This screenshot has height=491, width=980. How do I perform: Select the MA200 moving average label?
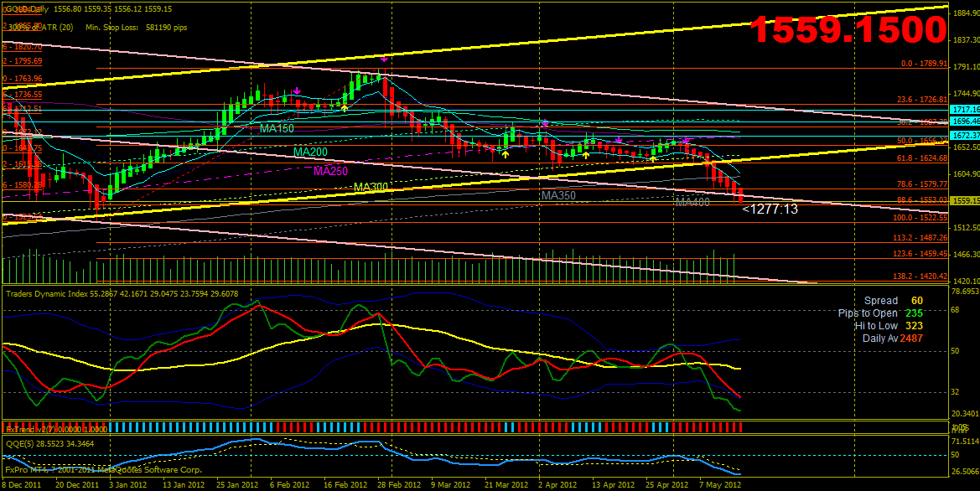[x=310, y=152]
